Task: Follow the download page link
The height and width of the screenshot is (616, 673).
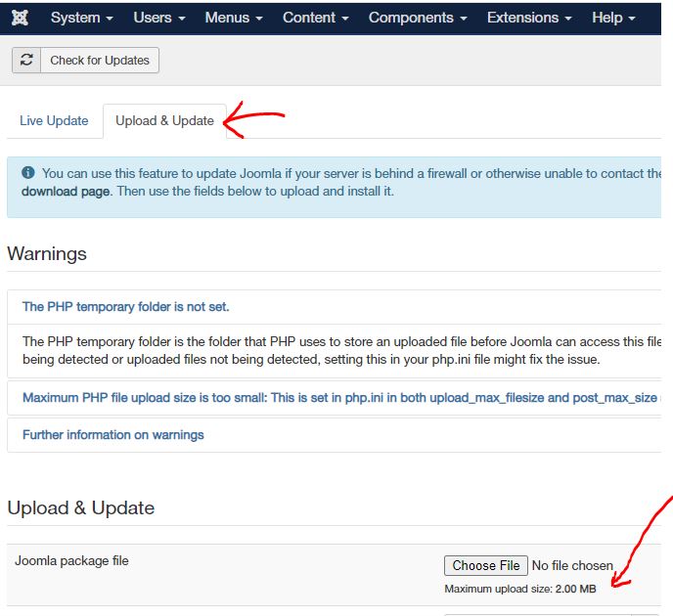Action: (x=67, y=192)
